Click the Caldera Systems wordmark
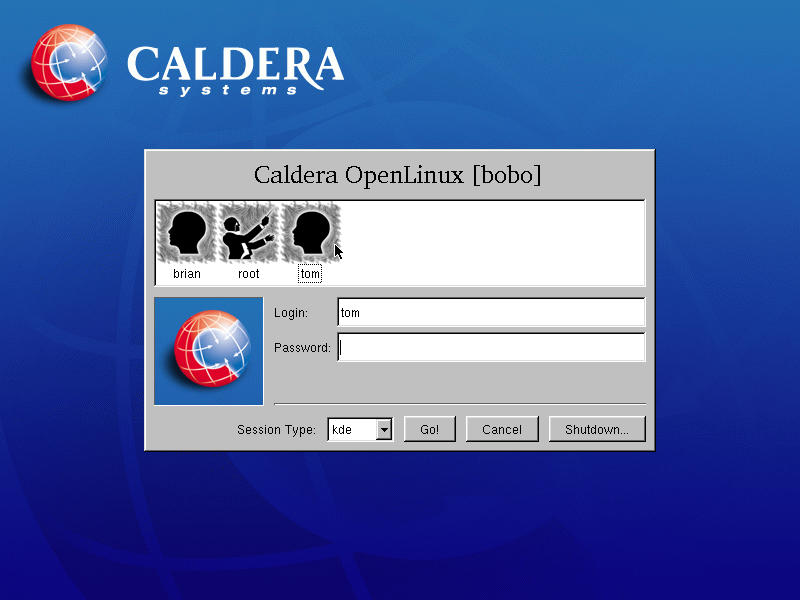 click(x=235, y=68)
